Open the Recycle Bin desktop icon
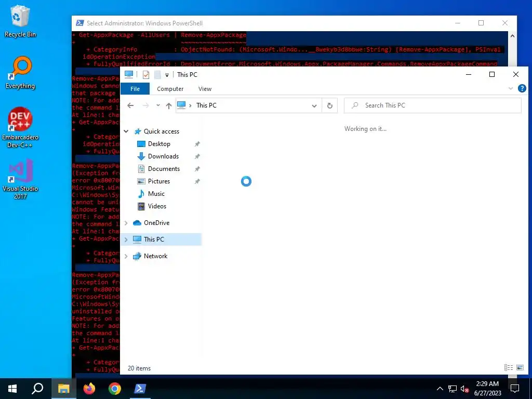This screenshot has height=399, width=532. coord(20,21)
